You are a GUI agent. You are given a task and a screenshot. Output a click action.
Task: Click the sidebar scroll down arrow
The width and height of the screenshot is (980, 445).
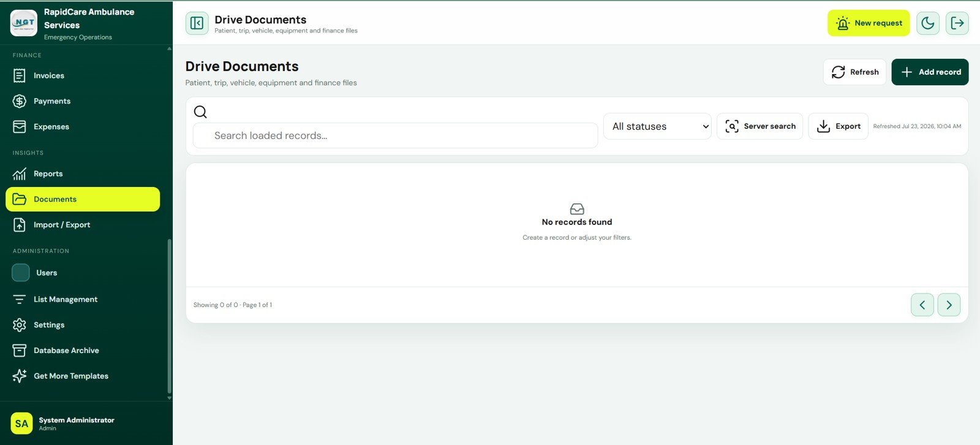coord(170,398)
